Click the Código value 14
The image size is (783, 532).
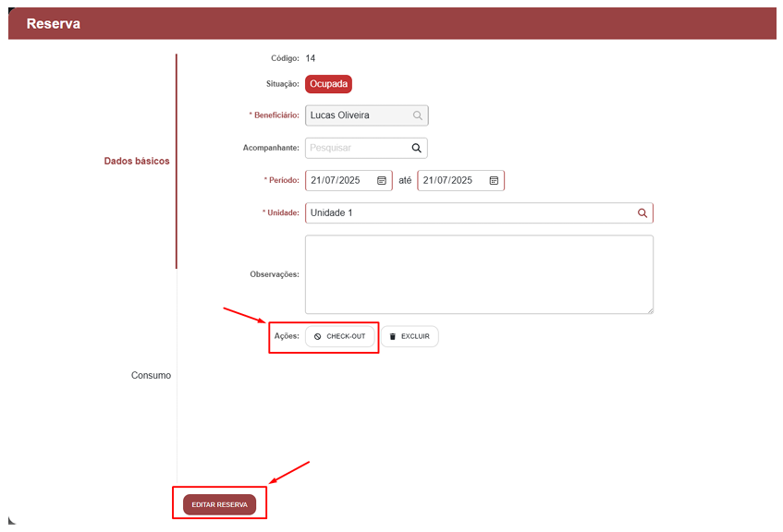coord(311,58)
